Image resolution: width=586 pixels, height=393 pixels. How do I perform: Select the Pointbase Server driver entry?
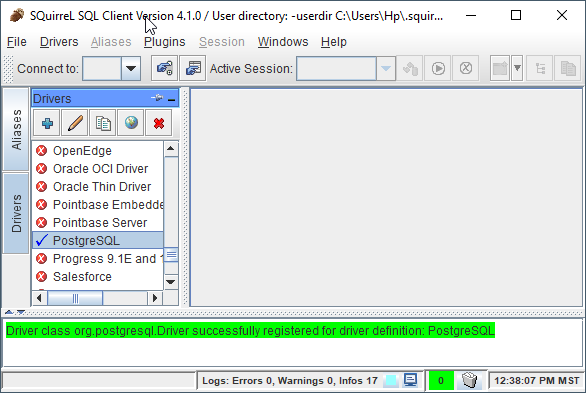click(x=98, y=222)
